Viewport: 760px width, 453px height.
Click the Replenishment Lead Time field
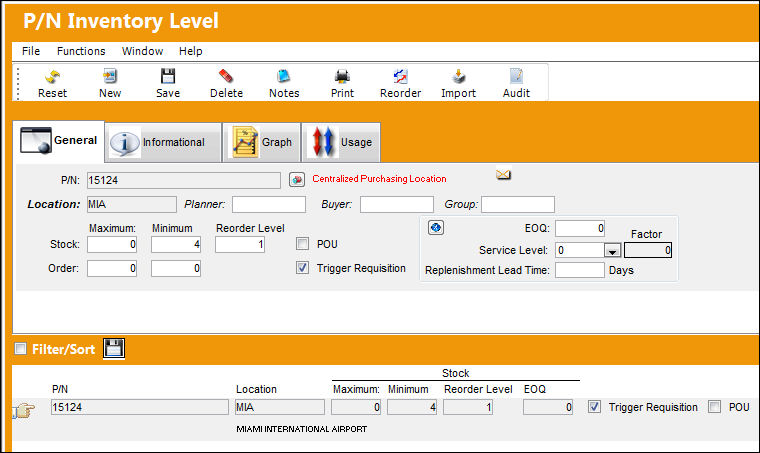pyautogui.click(x=580, y=270)
